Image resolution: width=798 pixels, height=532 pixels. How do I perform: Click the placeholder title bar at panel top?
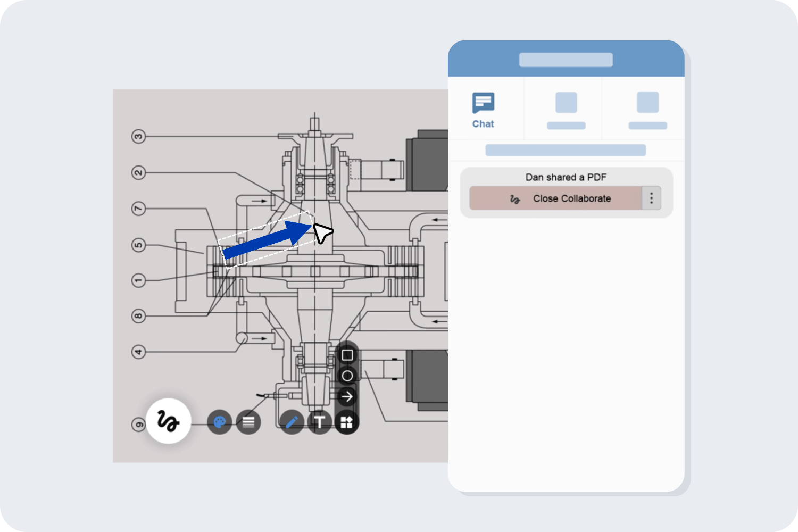(x=566, y=60)
